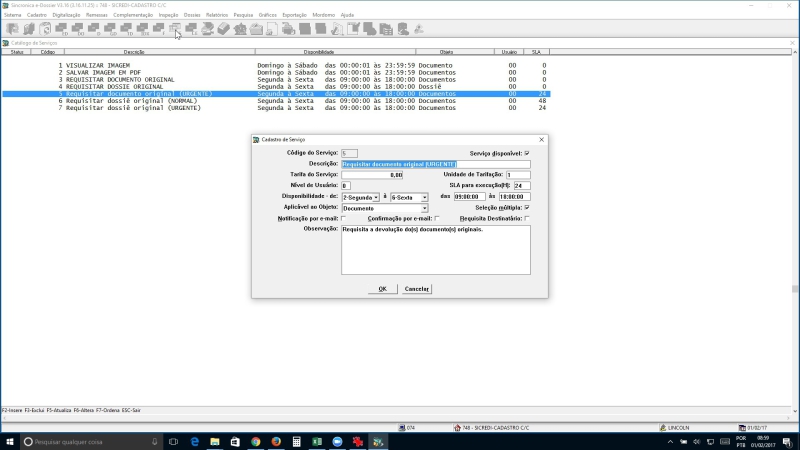
Task: Click the OK button in the dialog
Action: pos(383,289)
